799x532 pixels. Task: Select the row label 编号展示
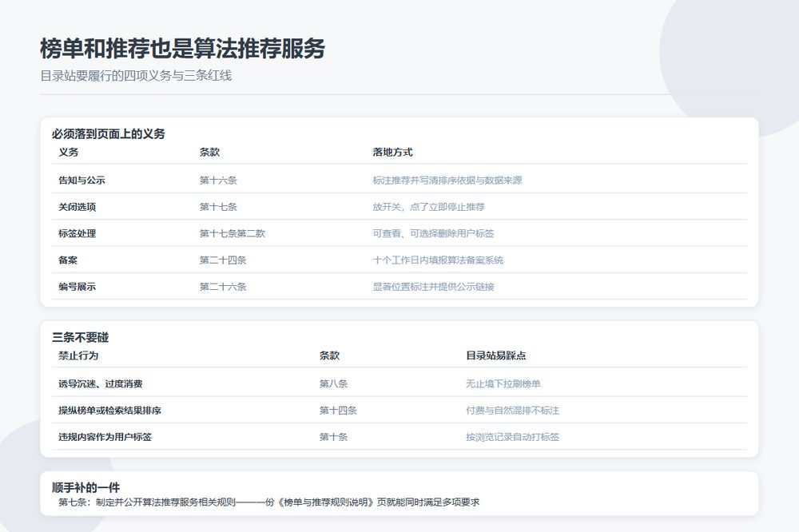coord(77,287)
